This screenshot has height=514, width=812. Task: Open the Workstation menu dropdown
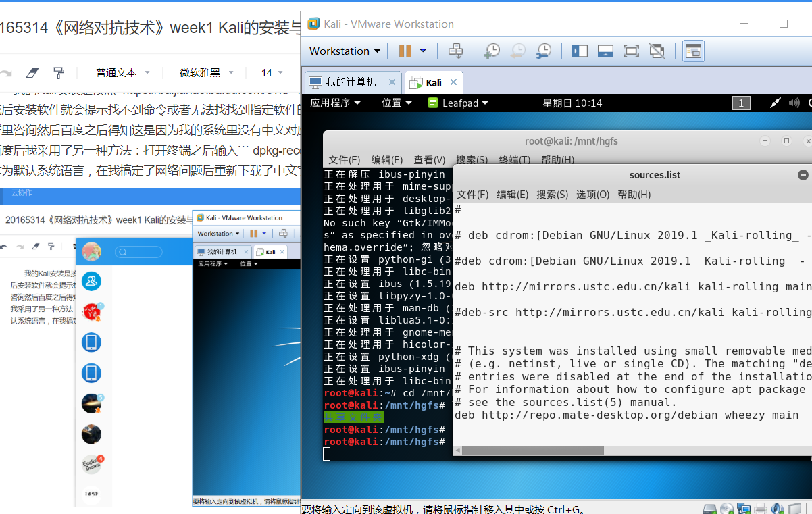345,51
